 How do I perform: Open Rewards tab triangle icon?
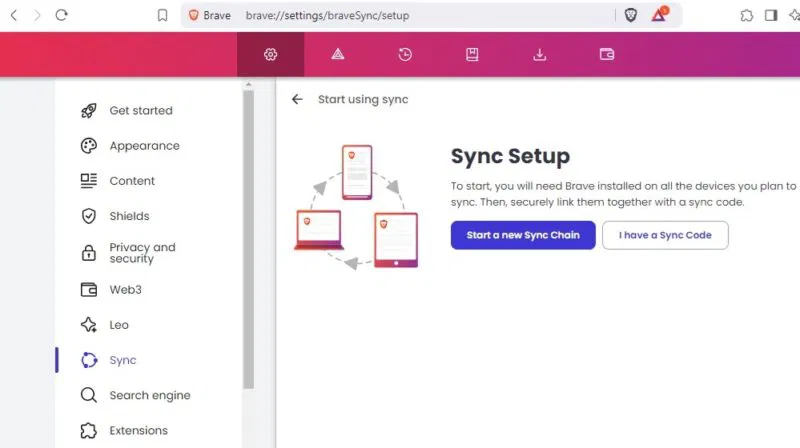click(x=338, y=54)
